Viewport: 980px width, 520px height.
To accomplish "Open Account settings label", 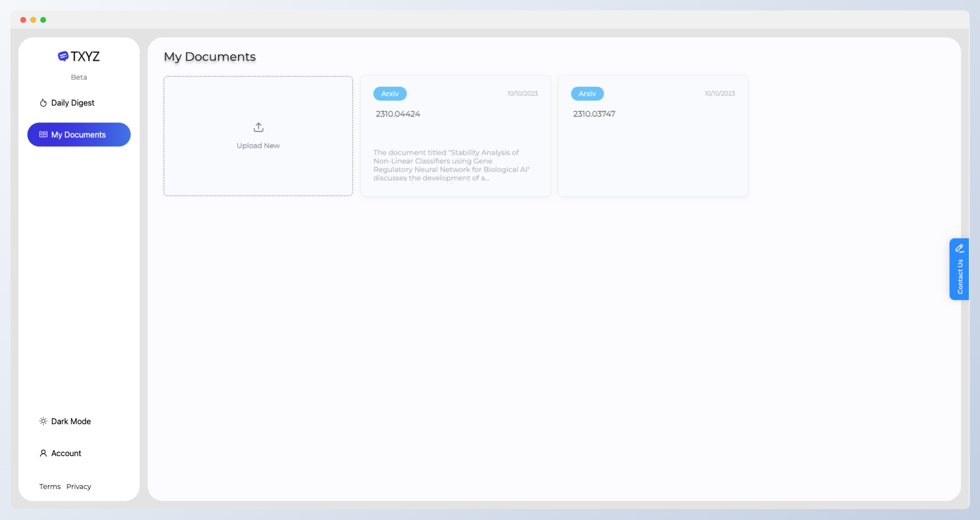I will (66, 453).
